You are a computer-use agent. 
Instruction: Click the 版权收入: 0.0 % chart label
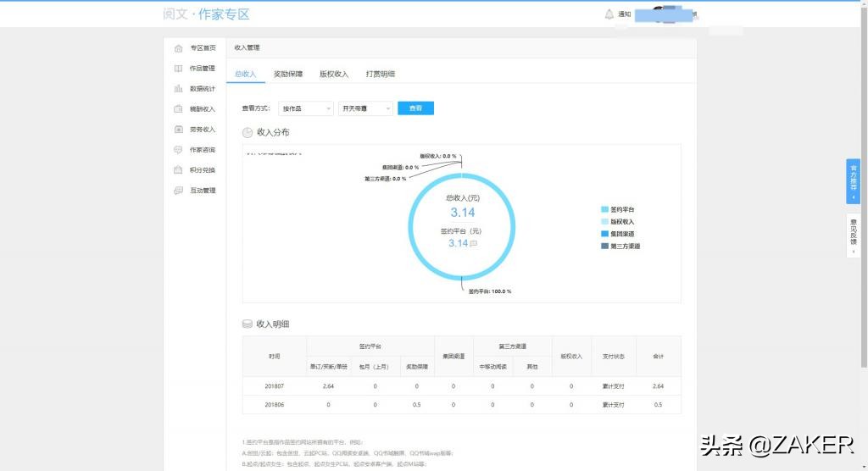tap(438, 157)
